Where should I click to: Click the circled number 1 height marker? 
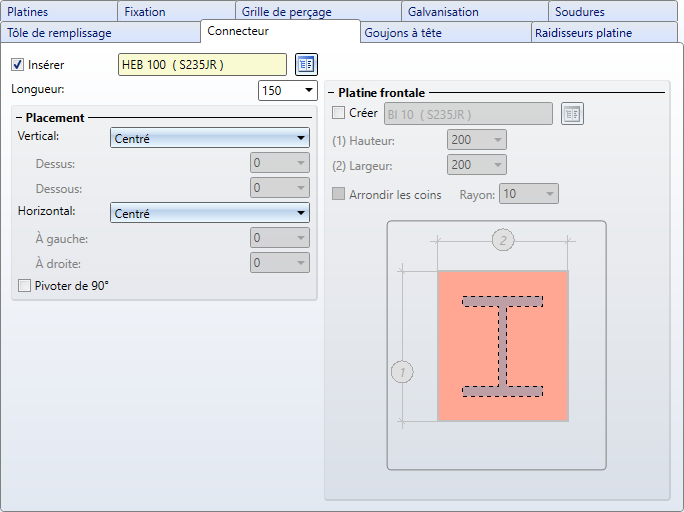click(x=401, y=372)
